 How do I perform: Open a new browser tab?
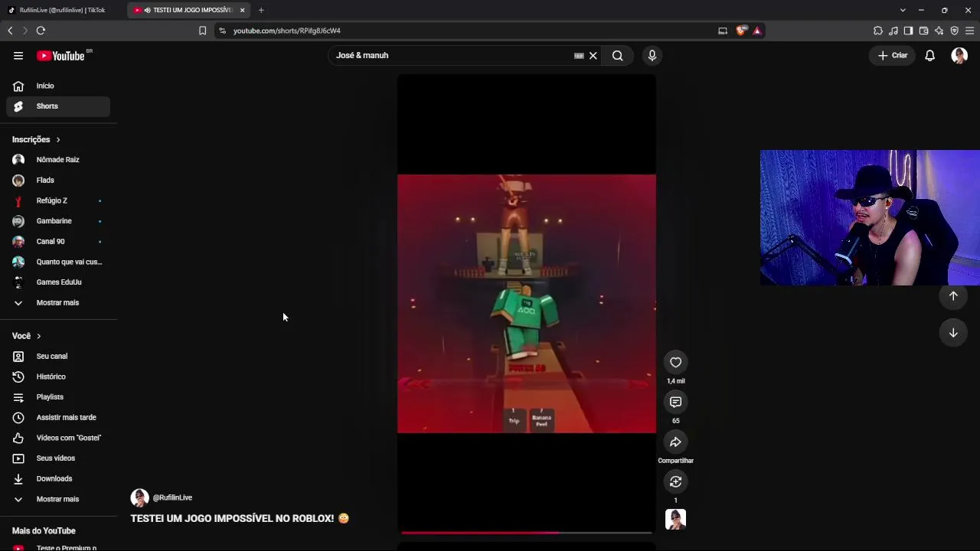[x=261, y=10]
